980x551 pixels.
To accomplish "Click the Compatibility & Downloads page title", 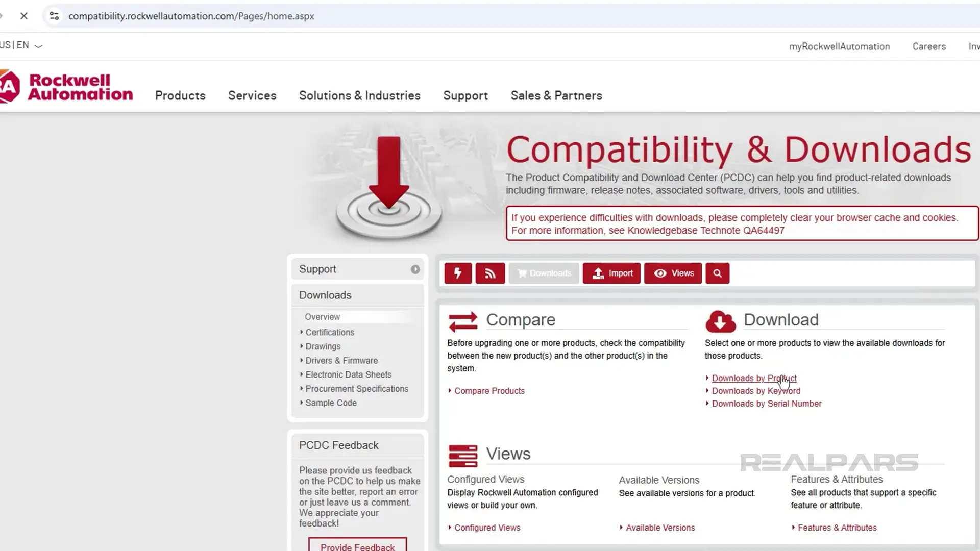I will (x=739, y=149).
